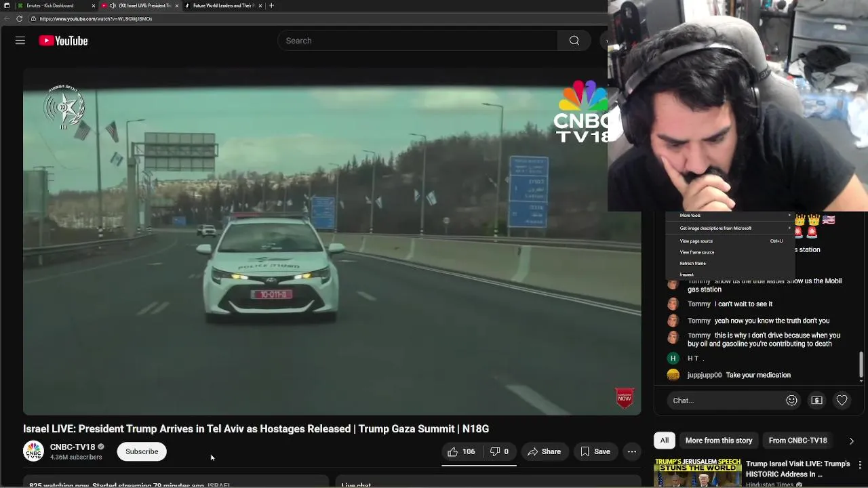Open more actions three-dot menu
The height and width of the screenshot is (488, 868).
632,451
